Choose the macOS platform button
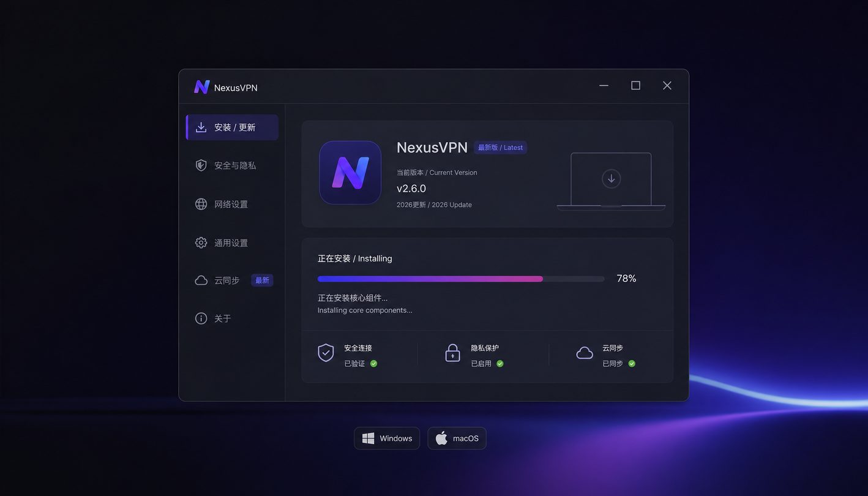Image resolution: width=868 pixels, height=496 pixels. click(457, 438)
